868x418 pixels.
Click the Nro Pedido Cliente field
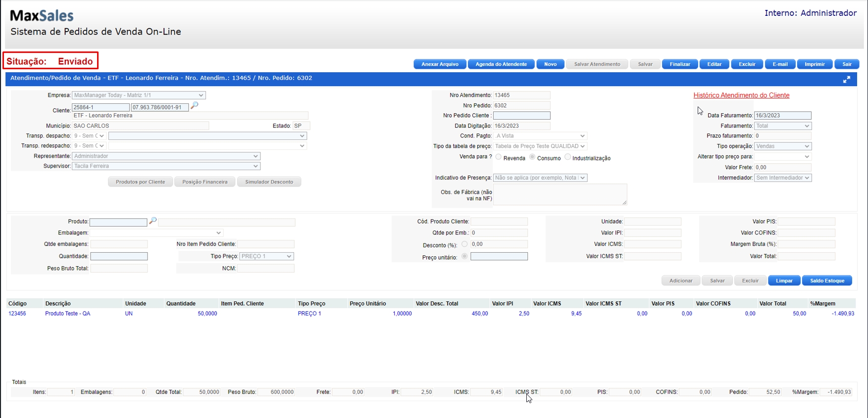[x=522, y=115]
